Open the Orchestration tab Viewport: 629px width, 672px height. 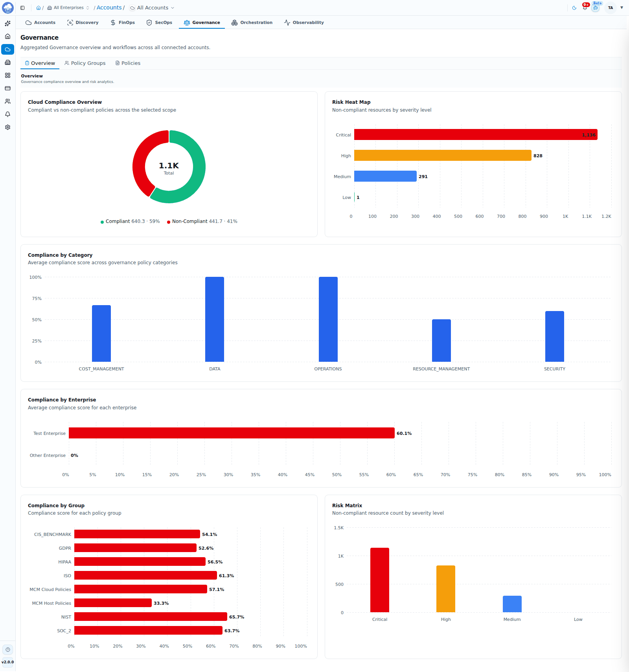pos(252,22)
